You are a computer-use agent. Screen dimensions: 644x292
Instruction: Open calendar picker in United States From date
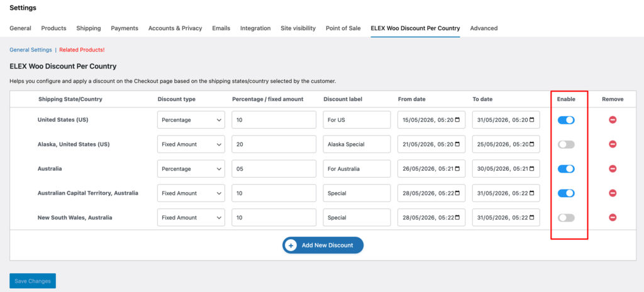tap(457, 120)
